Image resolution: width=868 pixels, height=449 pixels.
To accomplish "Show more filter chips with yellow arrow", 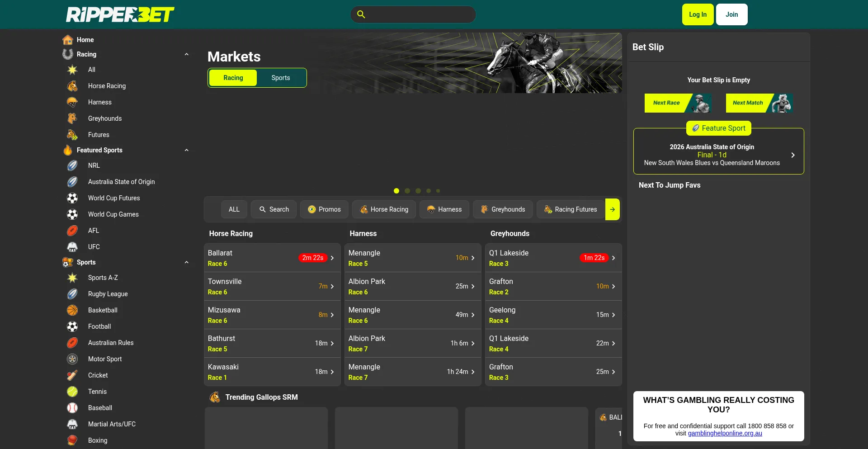I will 613,209.
